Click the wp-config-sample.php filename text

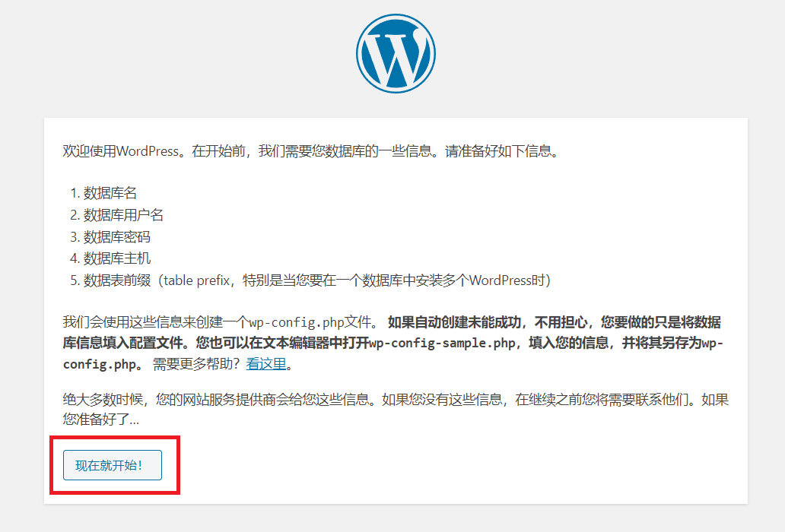tap(442, 343)
